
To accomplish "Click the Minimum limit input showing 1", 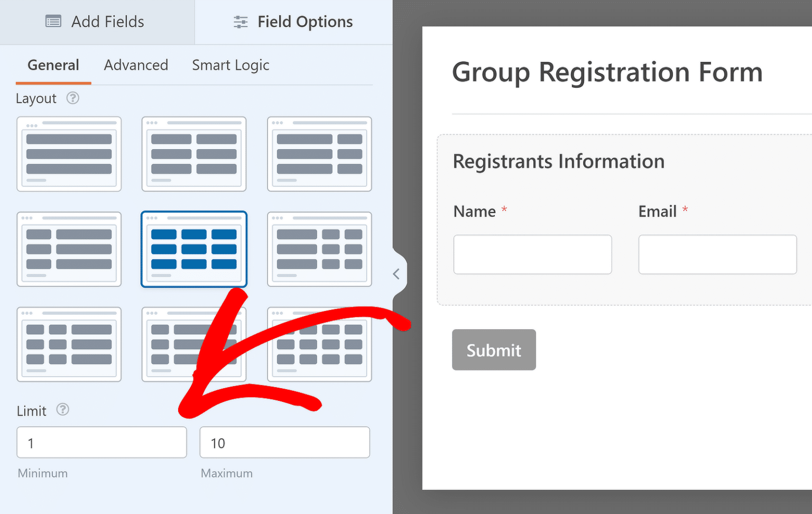I will (x=101, y=442).
